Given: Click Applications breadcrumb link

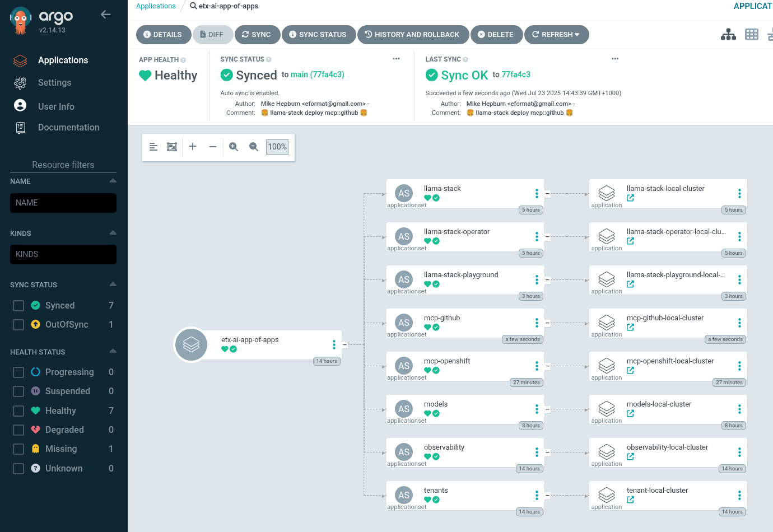Looking at the screenshot, I should pyautogui.click(x=156, y=6).
